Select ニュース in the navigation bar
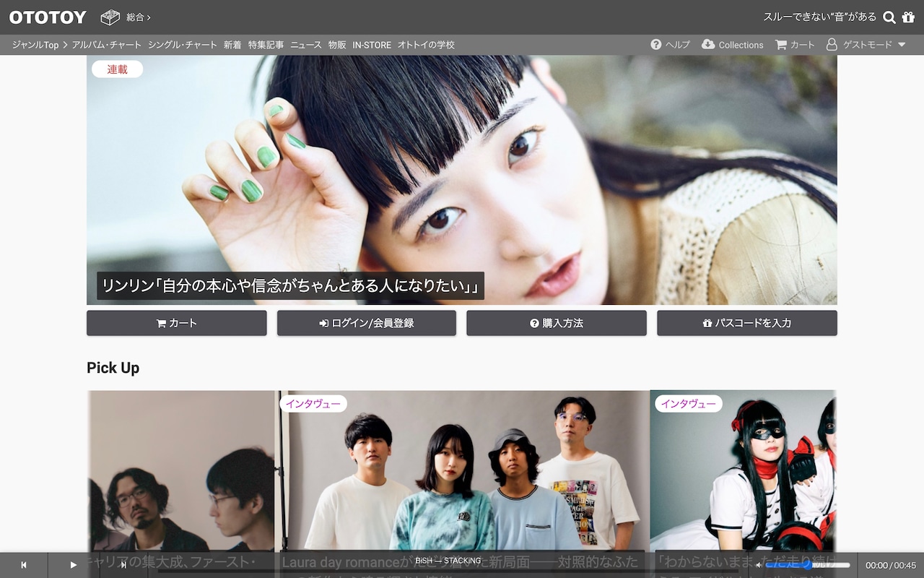The width and height of the screenshot is (924, 578). point(305,44)
